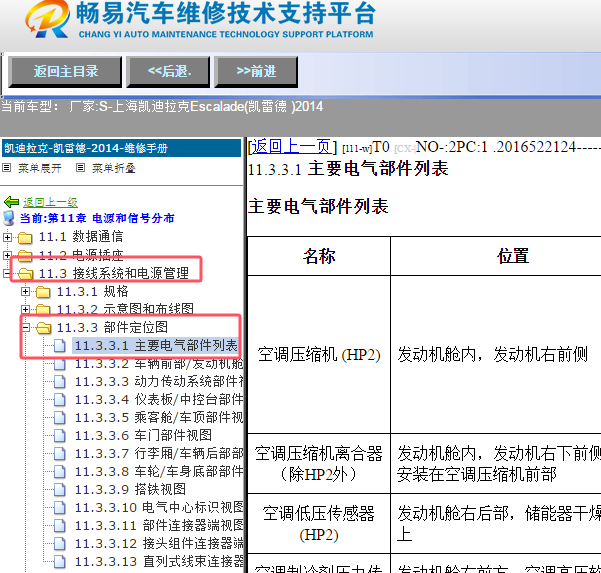
Task: Open 11.3.3.13 直列式线束连接器 page
Action: click(159, 561)
